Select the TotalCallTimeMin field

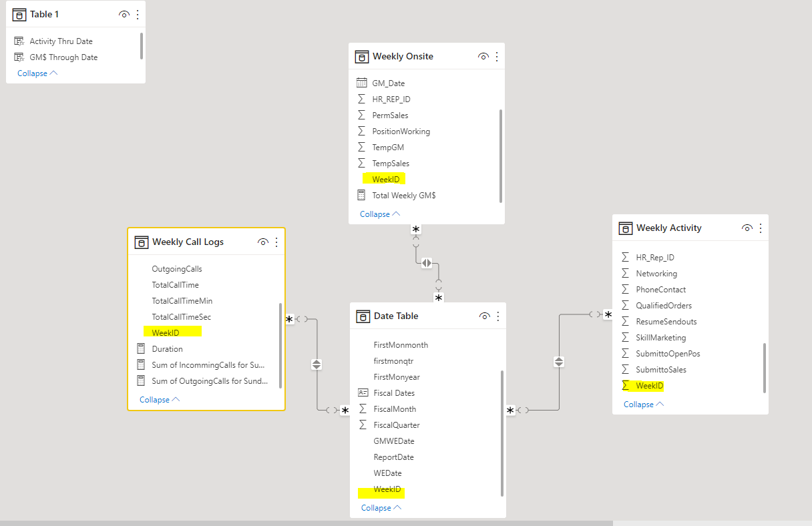(x=182, y=301)
